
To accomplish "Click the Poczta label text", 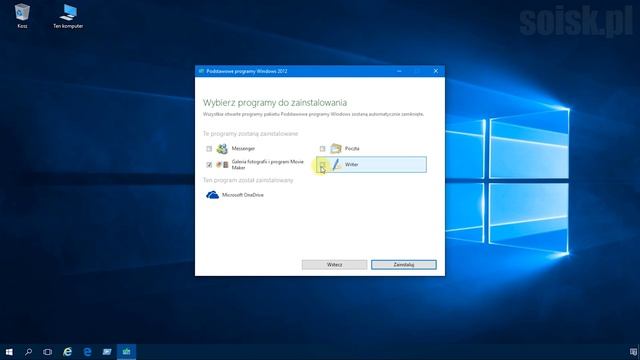I will tap(352, 149).
